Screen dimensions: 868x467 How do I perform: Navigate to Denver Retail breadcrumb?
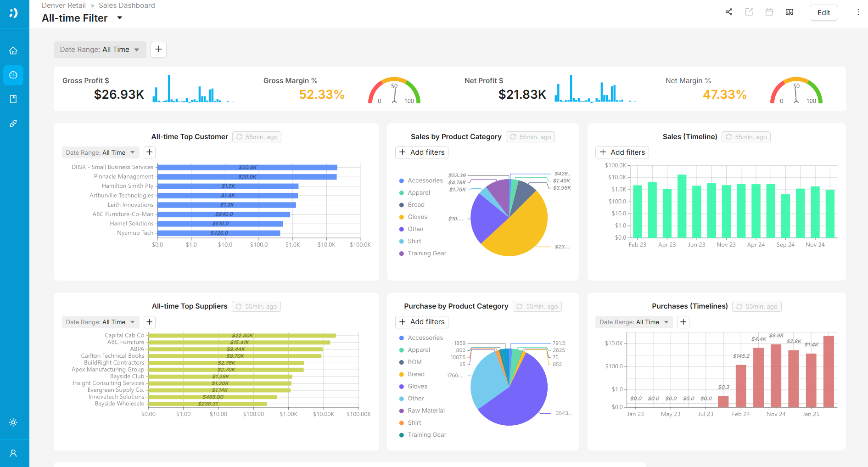pyautogui.click(x=64, y=6)
